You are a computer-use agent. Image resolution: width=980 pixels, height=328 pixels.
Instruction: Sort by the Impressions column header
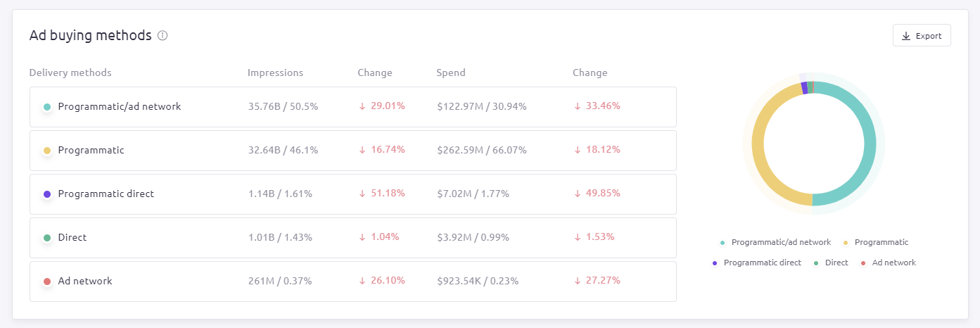click(275, 72)
